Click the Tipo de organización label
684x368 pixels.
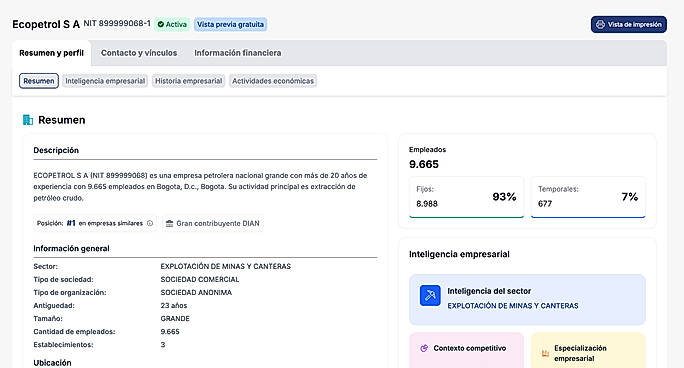click(70, 293)
